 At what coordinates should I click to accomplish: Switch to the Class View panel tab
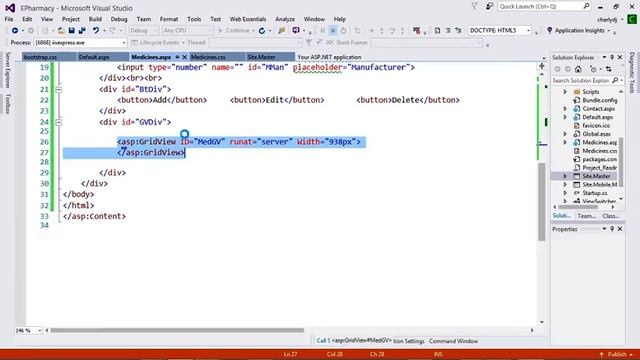tap(611, 216)
